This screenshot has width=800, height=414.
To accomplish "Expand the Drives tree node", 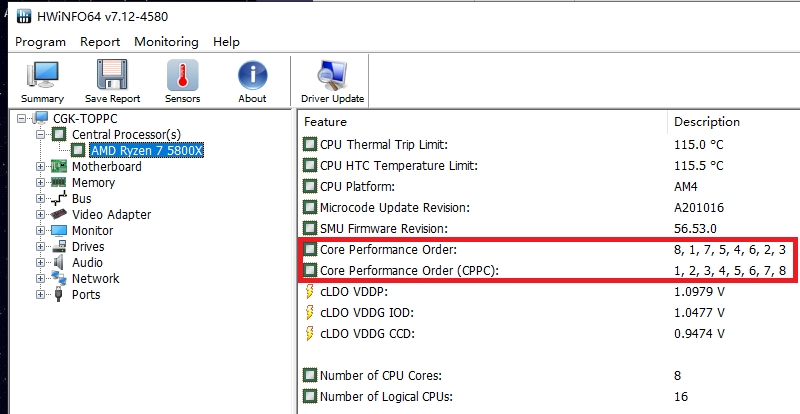I will pos(40,247).
